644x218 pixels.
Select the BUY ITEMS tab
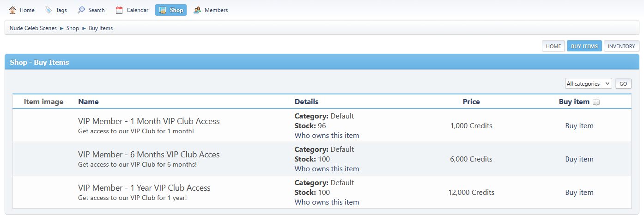pos(584,46)
